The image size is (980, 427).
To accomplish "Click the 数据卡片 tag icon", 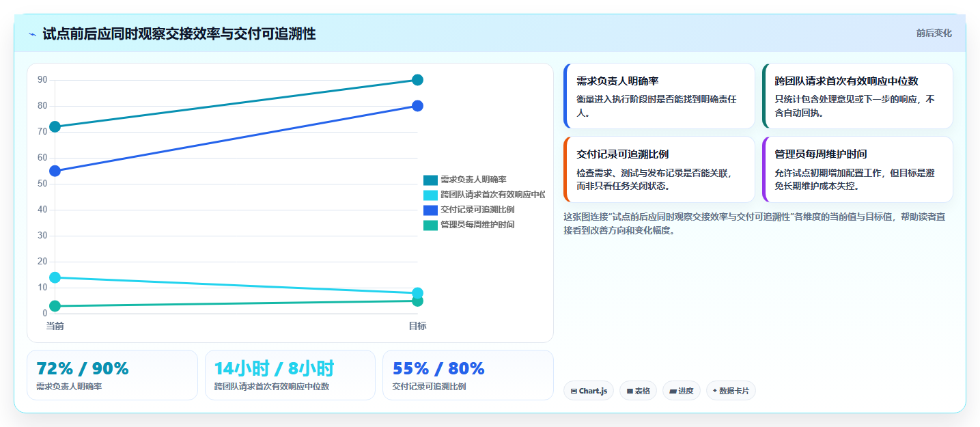I will pyautogui.click(x=715, y=391).
